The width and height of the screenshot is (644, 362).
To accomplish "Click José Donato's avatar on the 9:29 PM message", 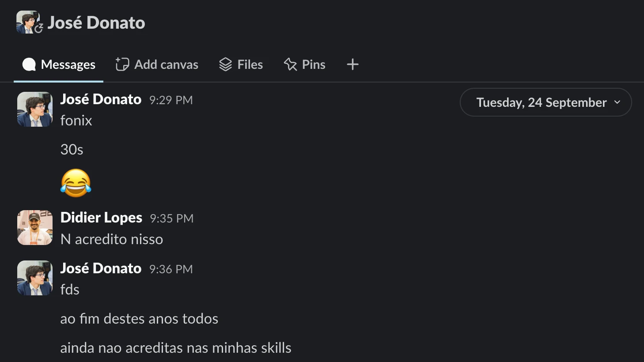I will (35, 109).
